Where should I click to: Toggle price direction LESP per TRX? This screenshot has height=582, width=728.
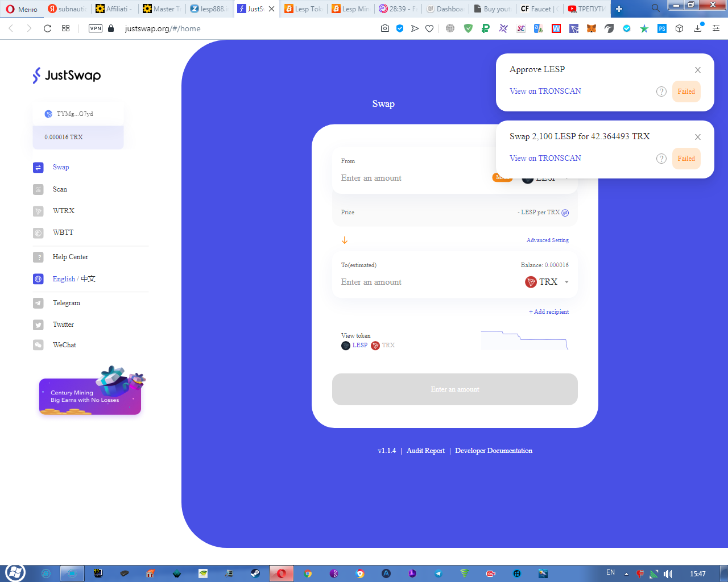(x=565, y=213)
